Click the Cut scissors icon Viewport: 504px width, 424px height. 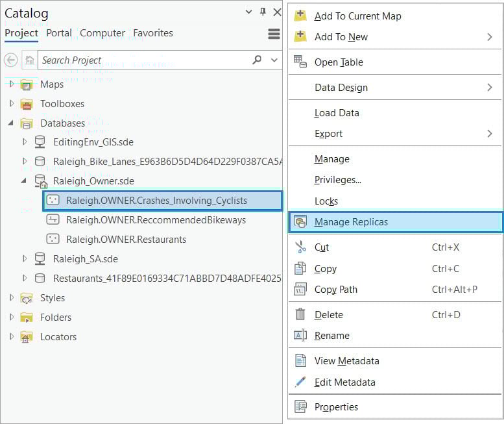pos(300,247)
